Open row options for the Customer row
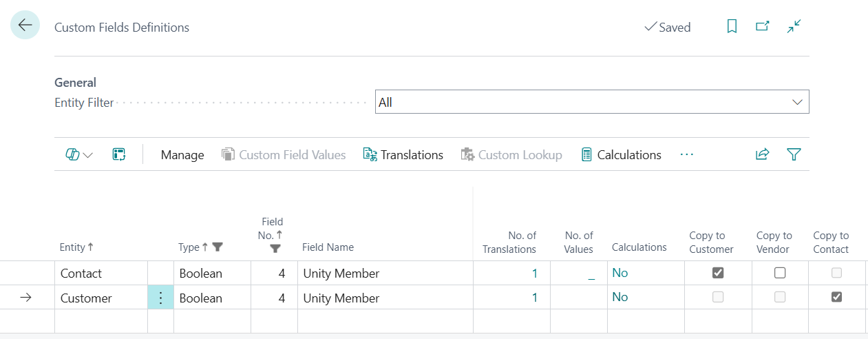Screen dimensions: 868x339 pos(160,298)
